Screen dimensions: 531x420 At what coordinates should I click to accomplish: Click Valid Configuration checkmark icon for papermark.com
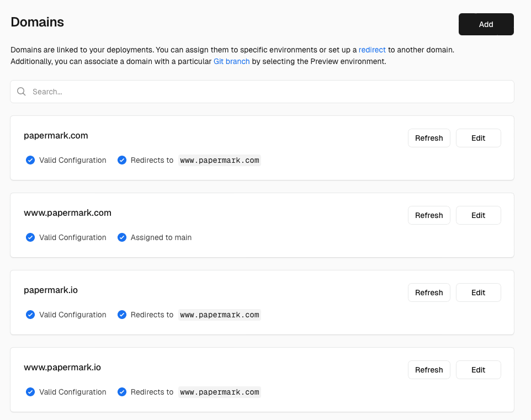(30, 160)
